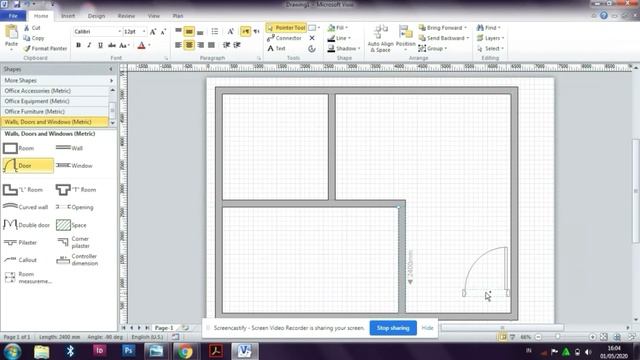The width and height of the screenshot is (640, 360).
Task: Select the Wall shape
Action: point(69,148)
